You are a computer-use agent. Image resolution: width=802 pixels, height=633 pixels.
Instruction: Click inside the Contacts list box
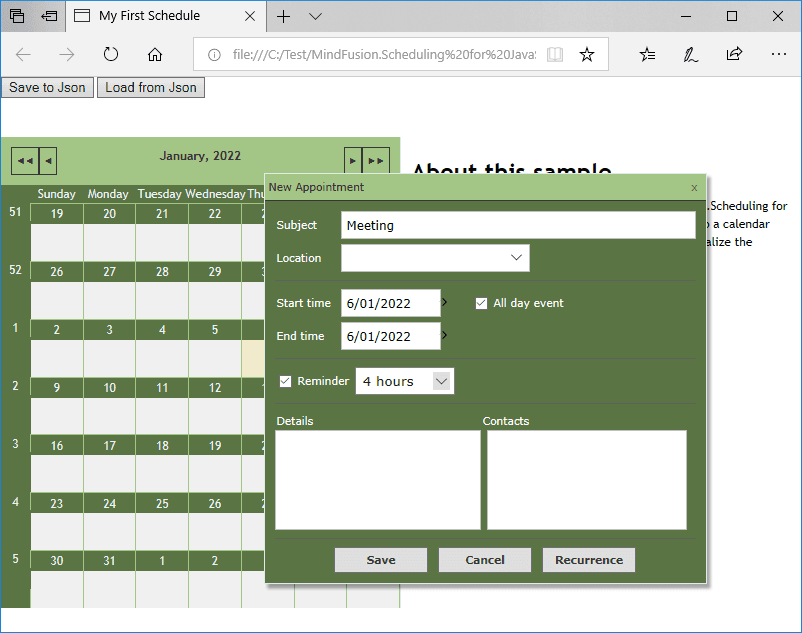[x=587, y=480]
